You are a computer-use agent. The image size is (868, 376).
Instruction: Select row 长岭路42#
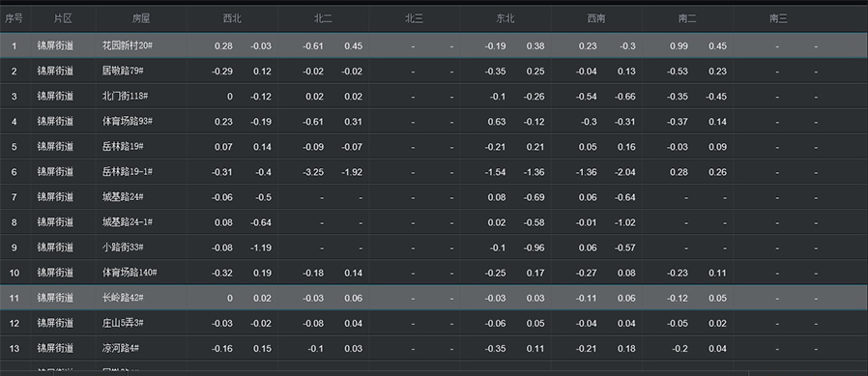click(434, 298)
